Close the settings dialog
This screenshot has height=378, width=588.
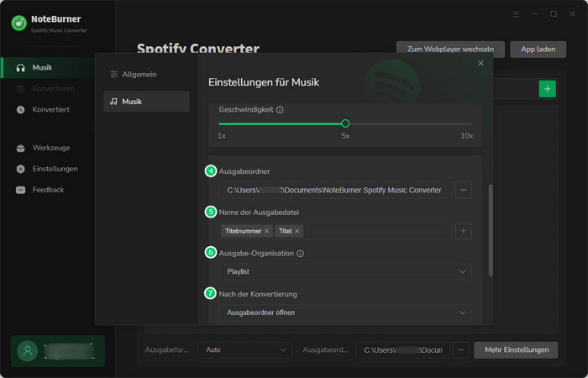480,63
